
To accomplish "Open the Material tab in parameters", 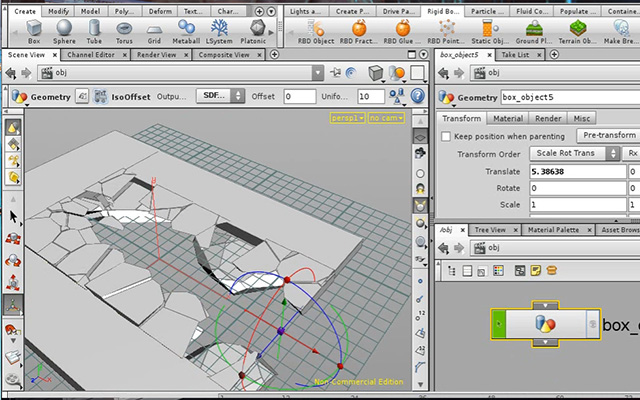I will click(508, 118).
